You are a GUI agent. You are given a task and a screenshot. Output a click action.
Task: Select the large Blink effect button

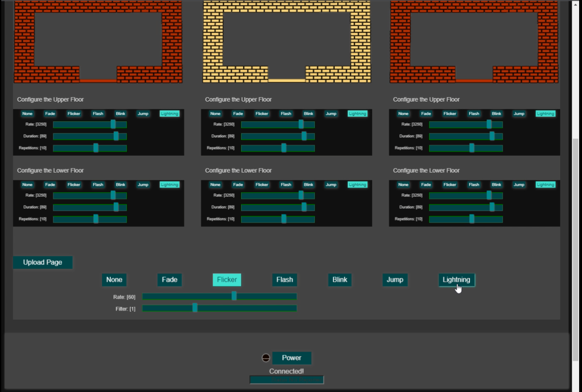click(340, 280)
